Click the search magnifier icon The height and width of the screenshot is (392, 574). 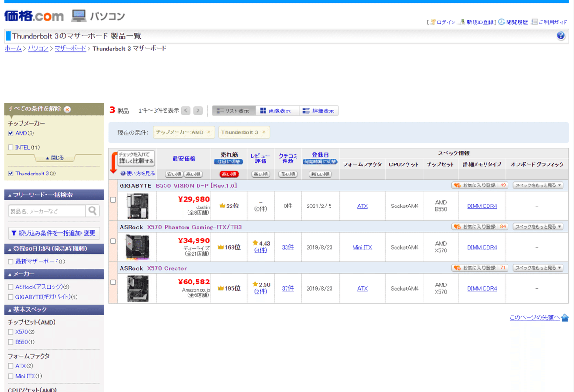[92, 210]
